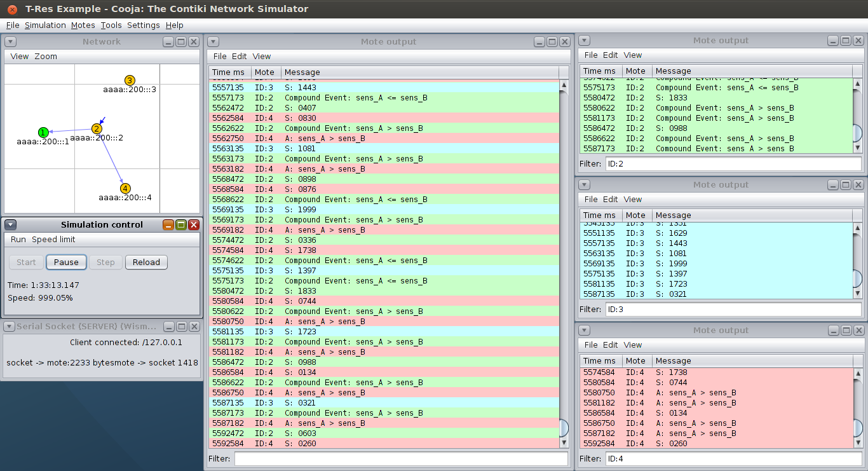Open Edit menu in main Mote output

pos(239,56)
